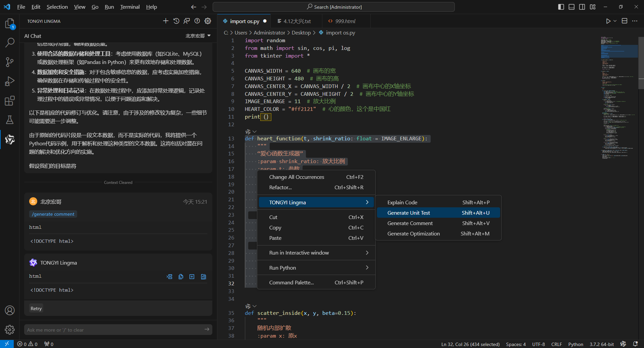This screenshot has width=644, height=348.
Task: Open the 北京宏哥 account dropdown
Action: coord(198,36)
